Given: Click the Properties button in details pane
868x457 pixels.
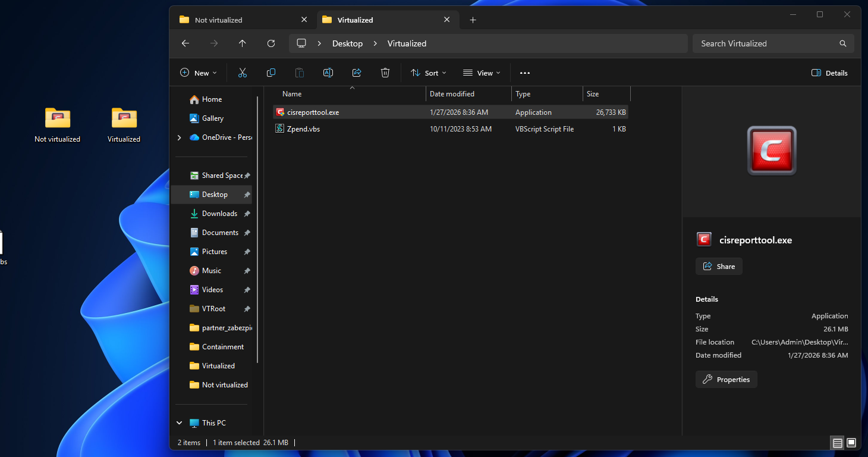Looking at the screenshot, I should pyautogui.click(x=726, y=380).
